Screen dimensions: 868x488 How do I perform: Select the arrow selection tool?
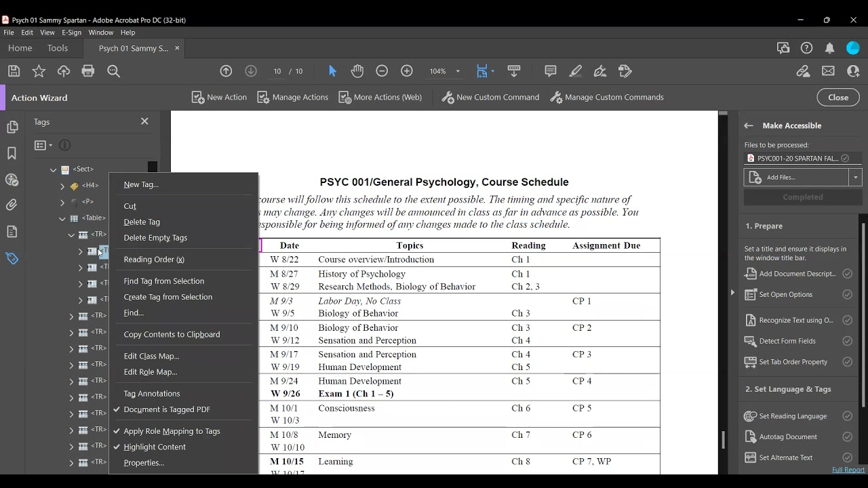tap(332, 71)
